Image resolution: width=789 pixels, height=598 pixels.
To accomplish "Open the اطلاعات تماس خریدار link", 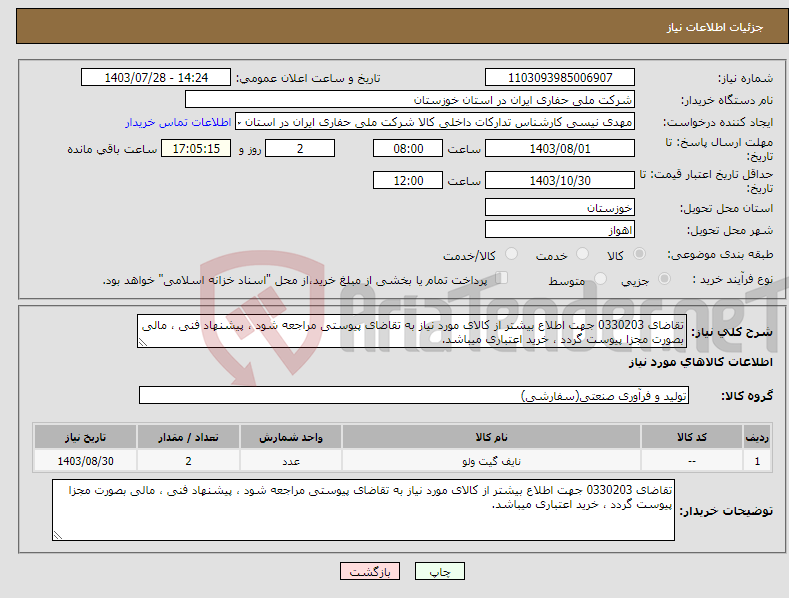I will [178, 122].
